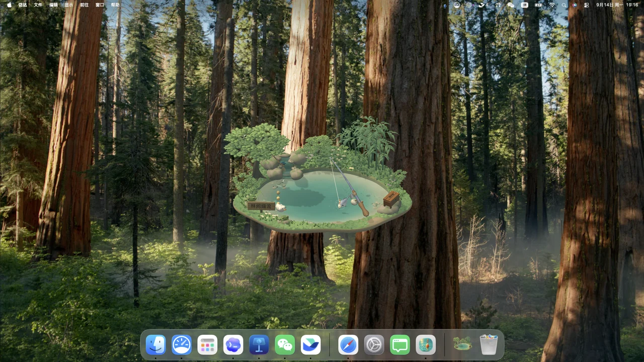Click the hooked fish at the bobber
The image size is (644, 362).
[344, 202]
